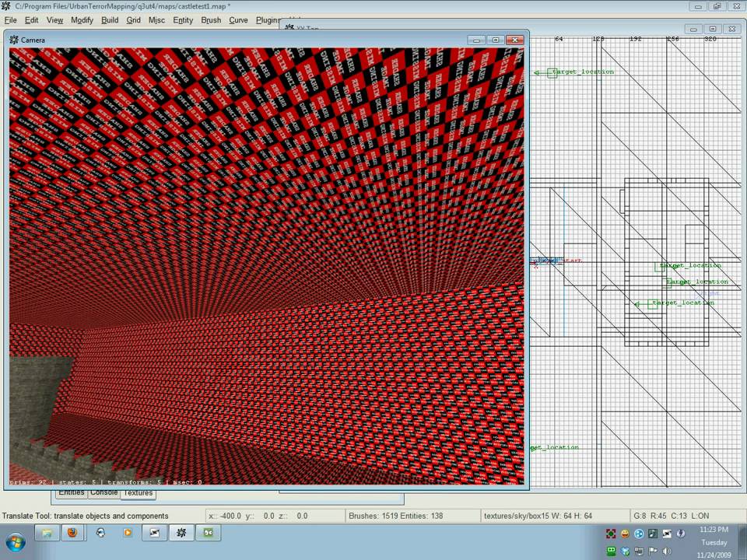
Task: Click the prims/states render stats text
Action: coord(106,482)
